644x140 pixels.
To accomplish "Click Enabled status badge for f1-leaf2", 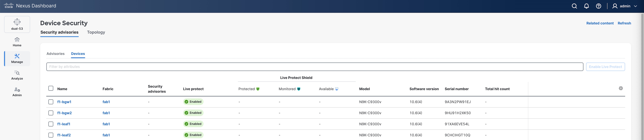I will pos(193,135).
